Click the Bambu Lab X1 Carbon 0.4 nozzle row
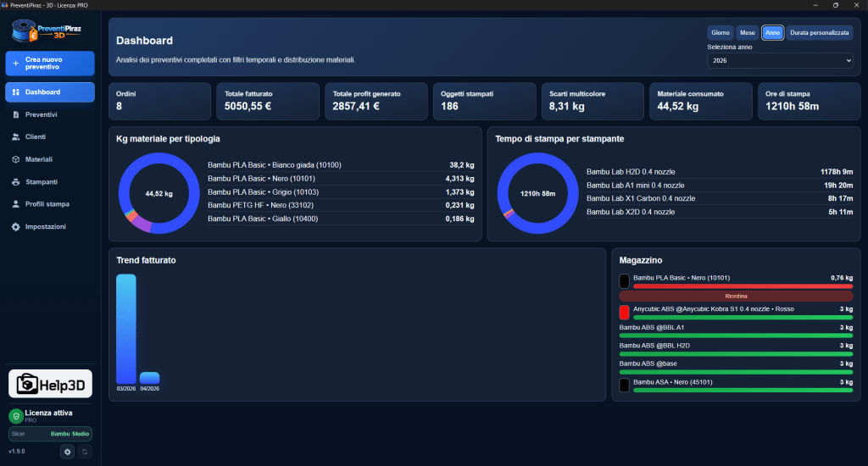The image size is (868, 466). click(720, 199)
